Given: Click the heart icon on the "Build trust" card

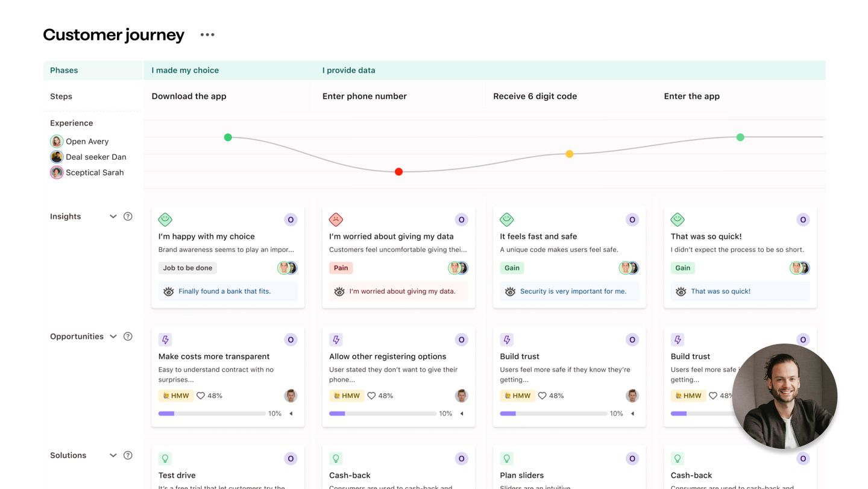Looking at the screenshot, I should click(541, 395).
